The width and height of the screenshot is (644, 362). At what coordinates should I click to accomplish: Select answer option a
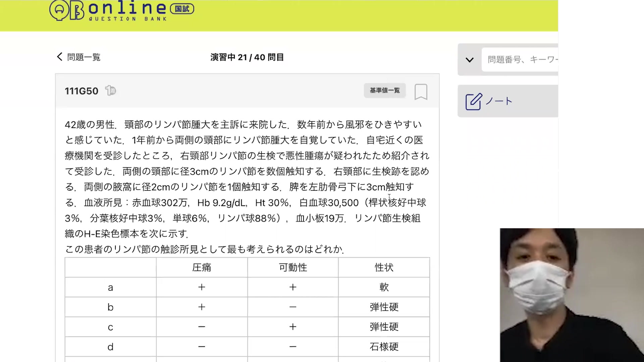click(110, 288)
